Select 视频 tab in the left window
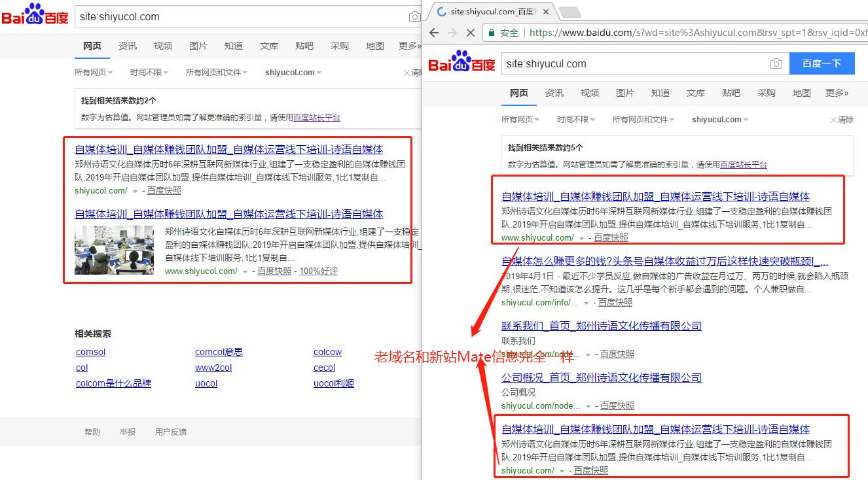The height and width of the screenshot is (480, 868). click(x=163, y=46)
